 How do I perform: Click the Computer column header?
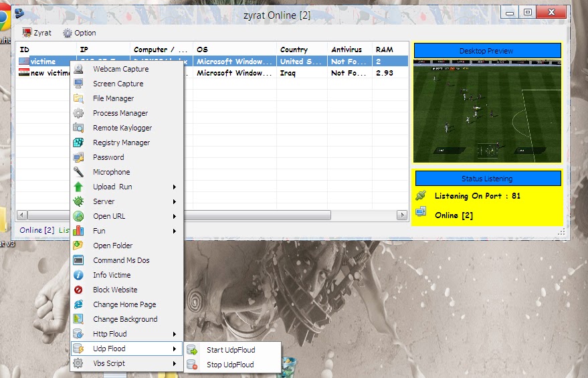[162, 50]
